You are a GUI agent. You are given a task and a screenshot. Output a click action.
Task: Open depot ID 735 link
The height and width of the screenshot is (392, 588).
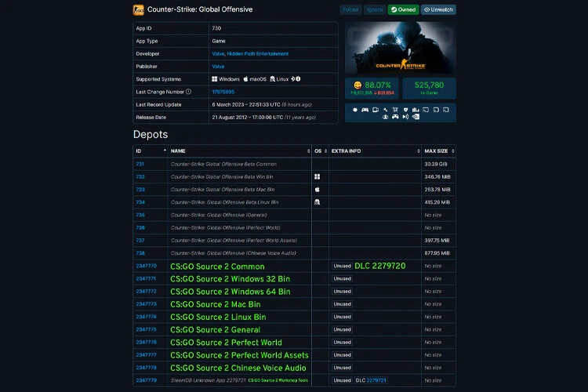tap(140, 215)
